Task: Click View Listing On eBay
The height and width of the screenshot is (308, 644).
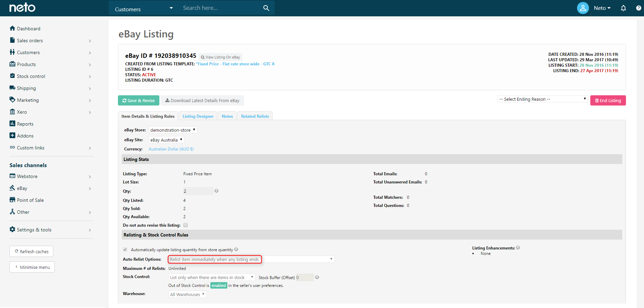Action: pos(221,57)
